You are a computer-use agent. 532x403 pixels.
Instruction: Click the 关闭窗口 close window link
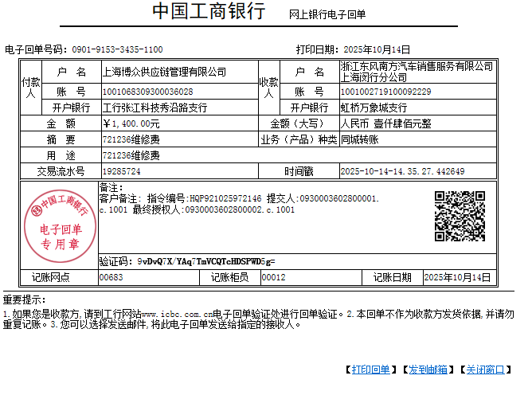click(485, 370)
